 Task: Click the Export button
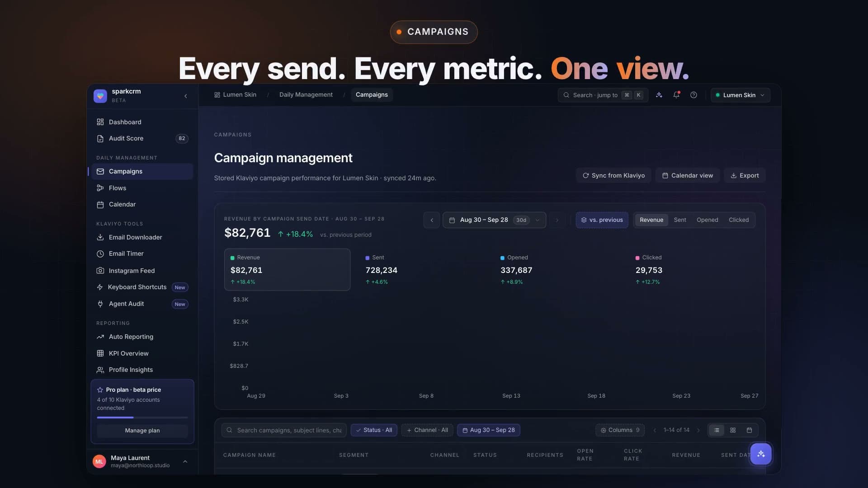pyautogui.click(x=745, y=175)
